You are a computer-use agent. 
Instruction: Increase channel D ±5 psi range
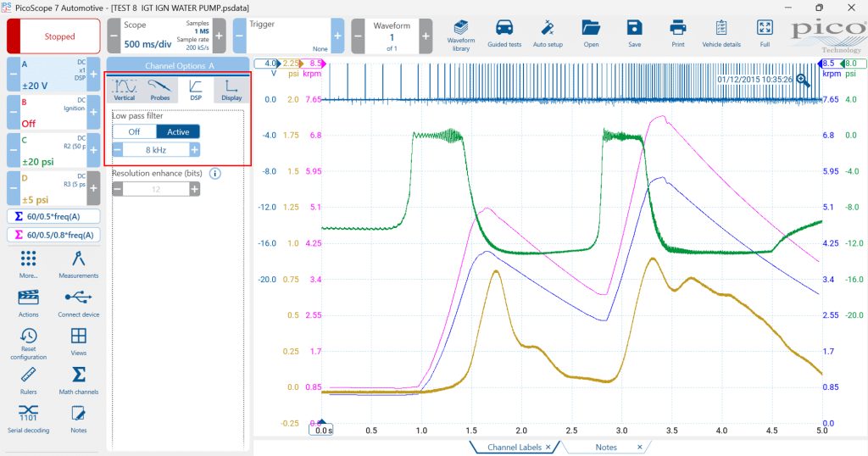pos(93,188)
